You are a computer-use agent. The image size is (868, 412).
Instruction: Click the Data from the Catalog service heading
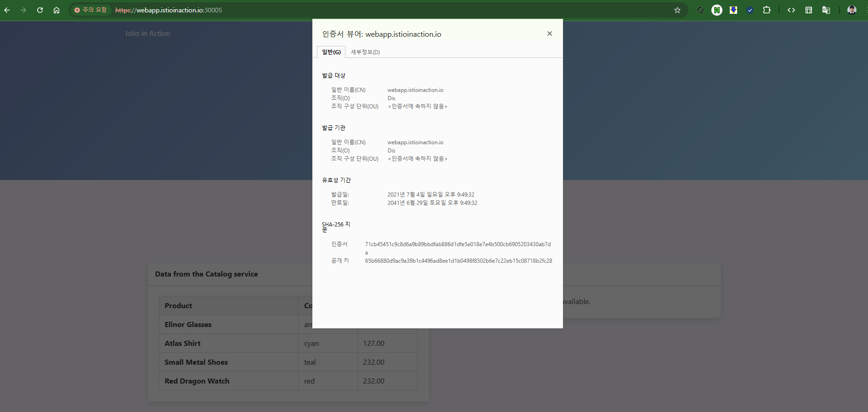coord(206,274)
